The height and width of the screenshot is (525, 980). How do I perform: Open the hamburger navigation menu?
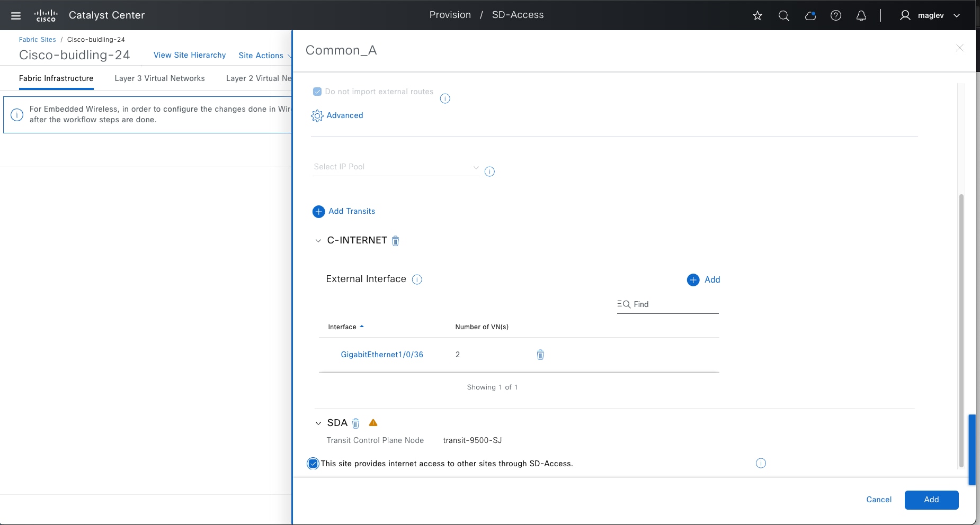[16, 15]
